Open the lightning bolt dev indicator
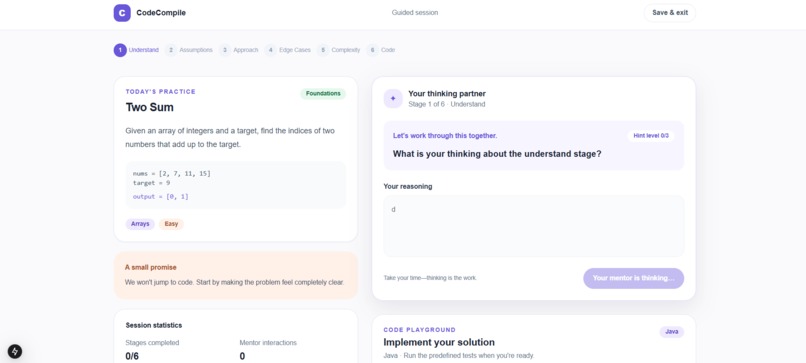Viewport: 806px width, 363px height. coord(15,351)
